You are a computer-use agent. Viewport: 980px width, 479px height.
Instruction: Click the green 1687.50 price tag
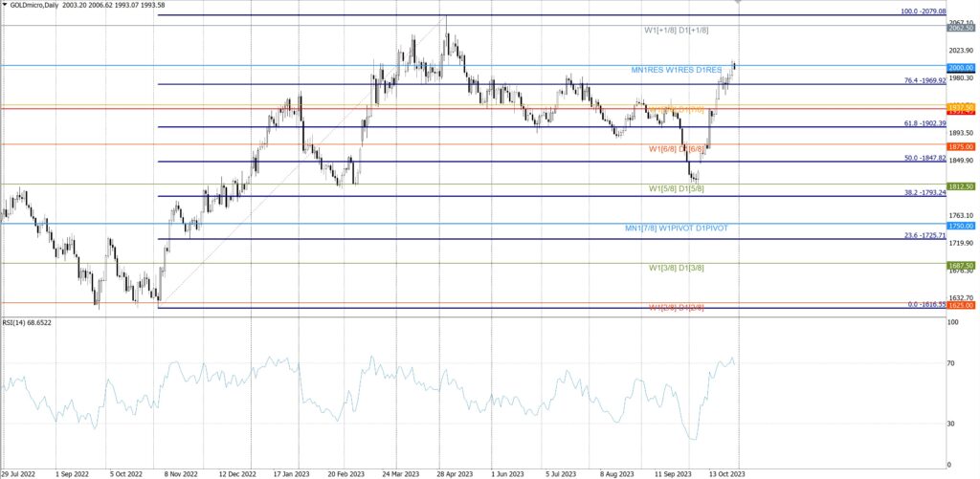coord(960,265)
